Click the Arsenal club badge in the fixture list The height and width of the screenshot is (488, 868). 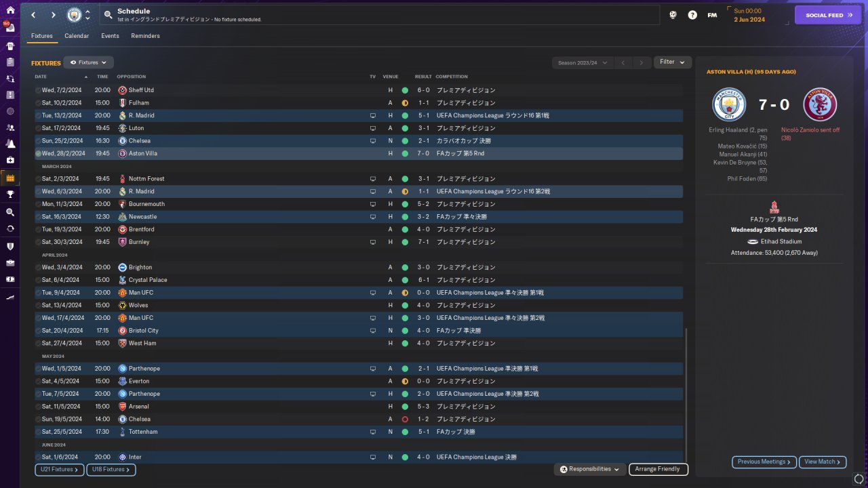122,407
